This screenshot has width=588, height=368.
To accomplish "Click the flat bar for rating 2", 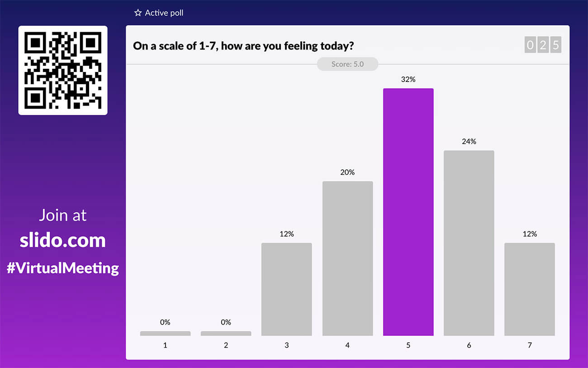I will (x=226, y=334).
